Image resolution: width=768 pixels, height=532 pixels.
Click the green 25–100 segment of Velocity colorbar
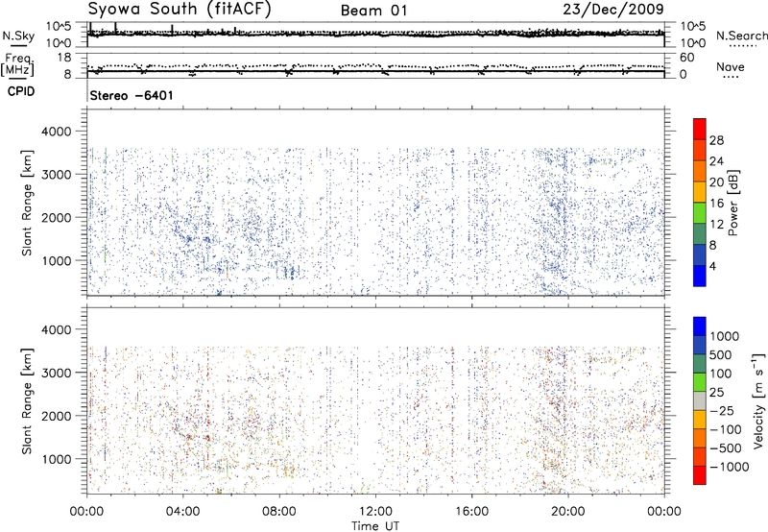[700, 382]
